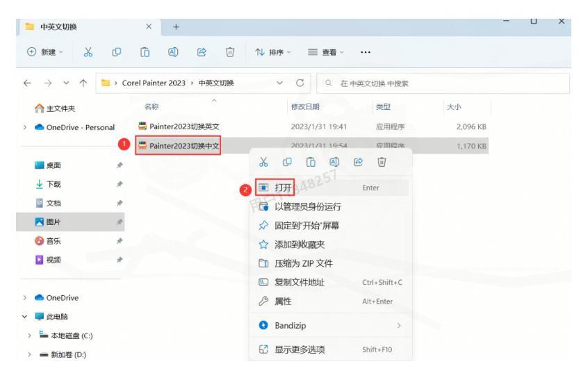
Task: Sort by the 修改日期 column header
Action: [305, 107]
